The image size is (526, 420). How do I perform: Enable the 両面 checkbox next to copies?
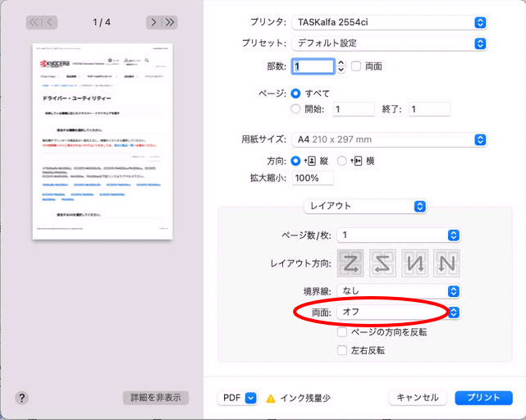pos(356,66)
